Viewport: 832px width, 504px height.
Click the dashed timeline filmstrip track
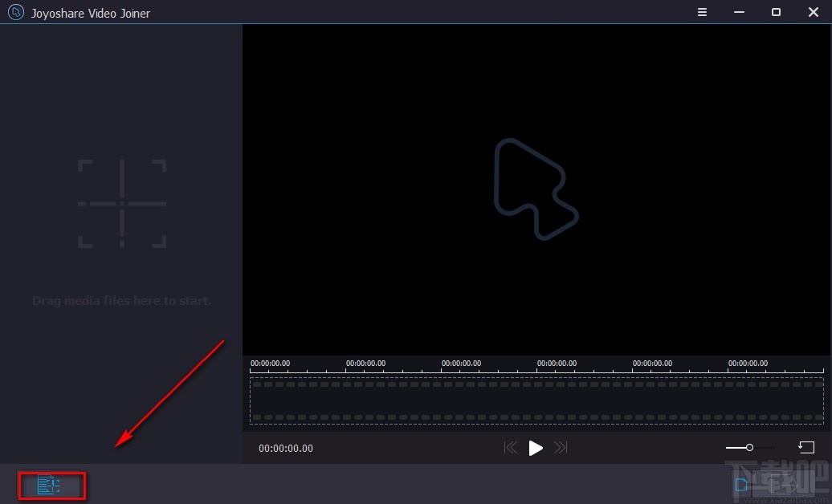(536, 400)
